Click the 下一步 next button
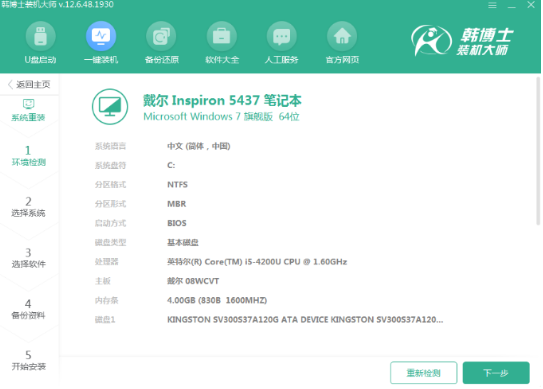The image size is (543, 389). click(x=496, y=373)
